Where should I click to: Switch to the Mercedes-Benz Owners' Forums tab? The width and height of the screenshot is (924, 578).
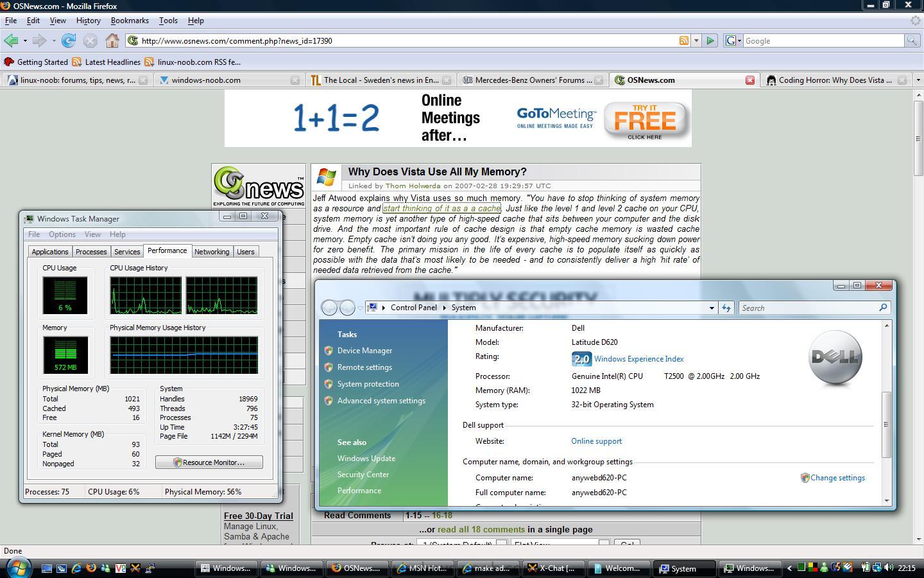click(533, 80)
